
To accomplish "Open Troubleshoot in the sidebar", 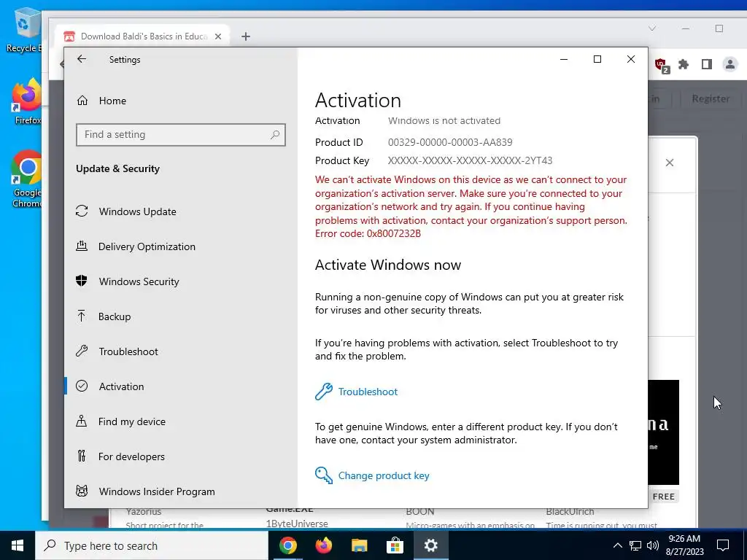I will coord(181,351).
